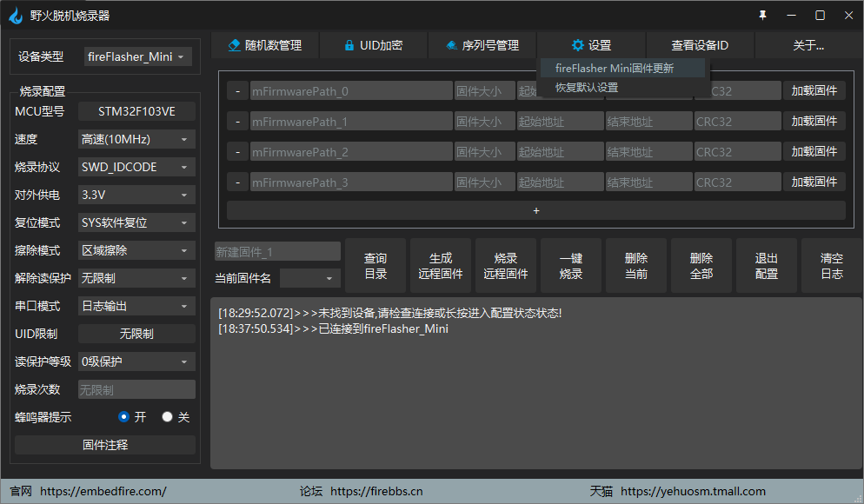The width and height of the screenshot is (864, 504).
Task: Remove the mFirmwarePath_1 row with minus
Action: pos(237,121)
